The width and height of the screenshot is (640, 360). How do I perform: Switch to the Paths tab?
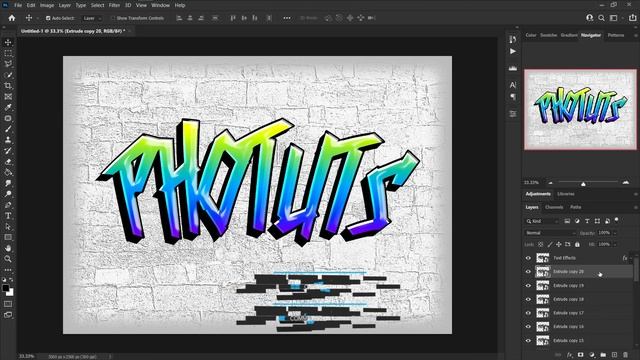click(576, 207)
